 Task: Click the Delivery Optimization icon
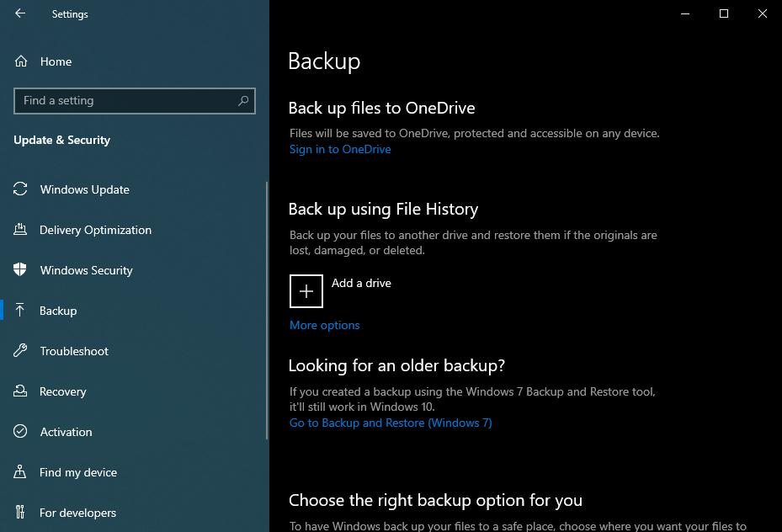[21, 230]
